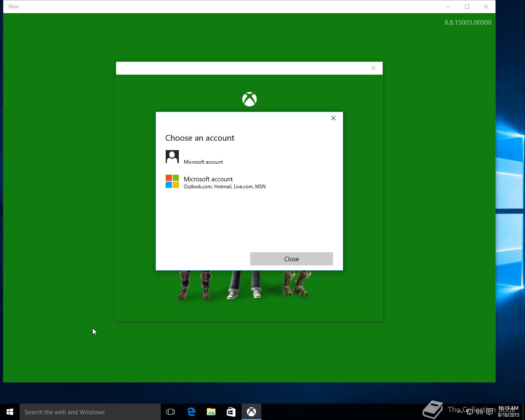Click the Outlook.com, Hotmail, Live.com, MSN text

click(225, 187)
